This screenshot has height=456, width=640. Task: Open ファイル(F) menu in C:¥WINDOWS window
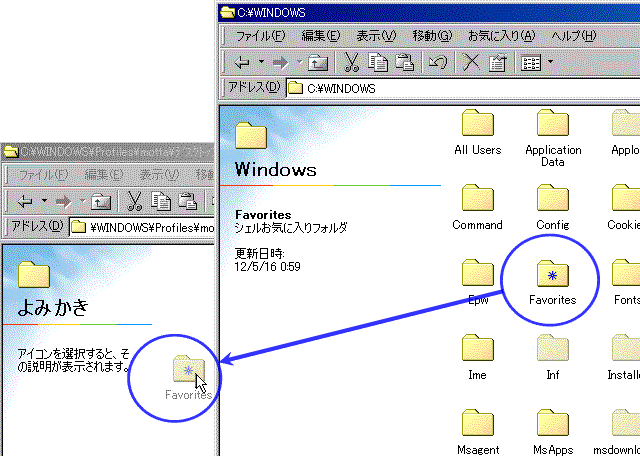point(260,36)
